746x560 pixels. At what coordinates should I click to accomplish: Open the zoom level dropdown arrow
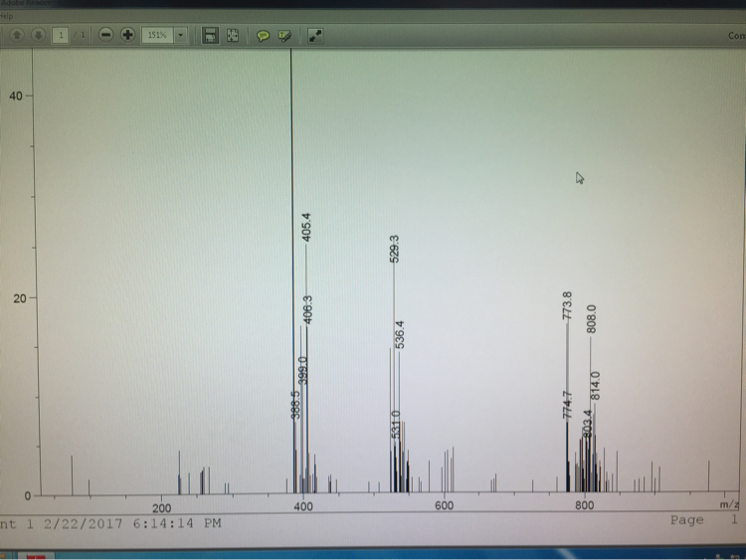tap(180, 35)
